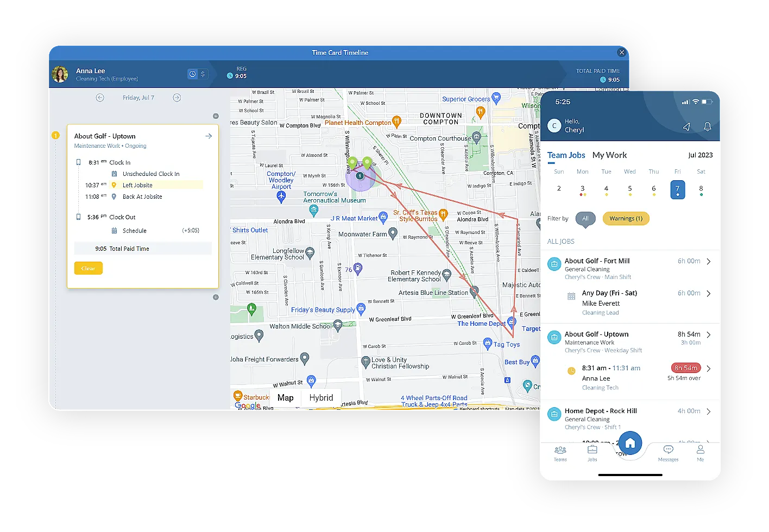This screenshot has height=532, width=769.
Task: Tap Home Depot - Rock Hill job icon
Action: [554, 414]
